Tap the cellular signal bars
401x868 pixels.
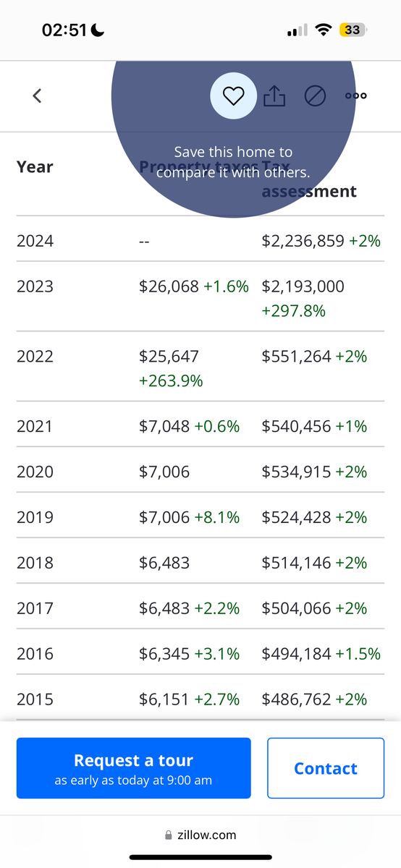(x=297, y=30)
